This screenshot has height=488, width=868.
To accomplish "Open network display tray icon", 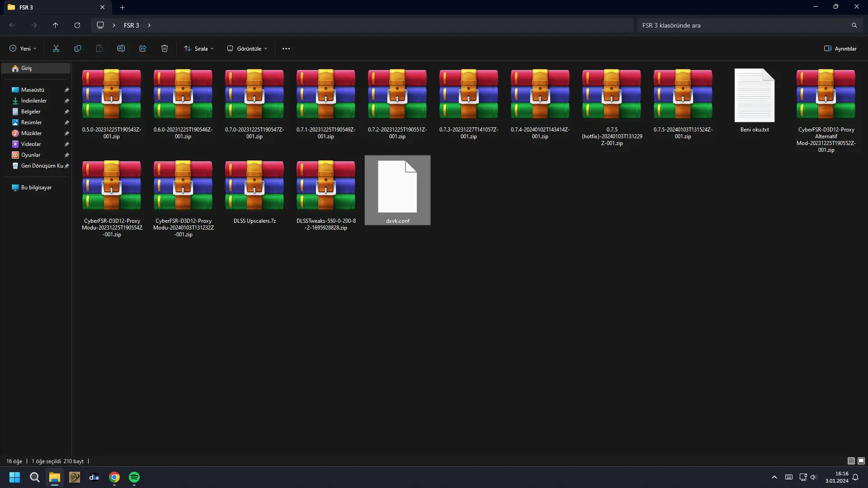I will [x=803, y=477].
